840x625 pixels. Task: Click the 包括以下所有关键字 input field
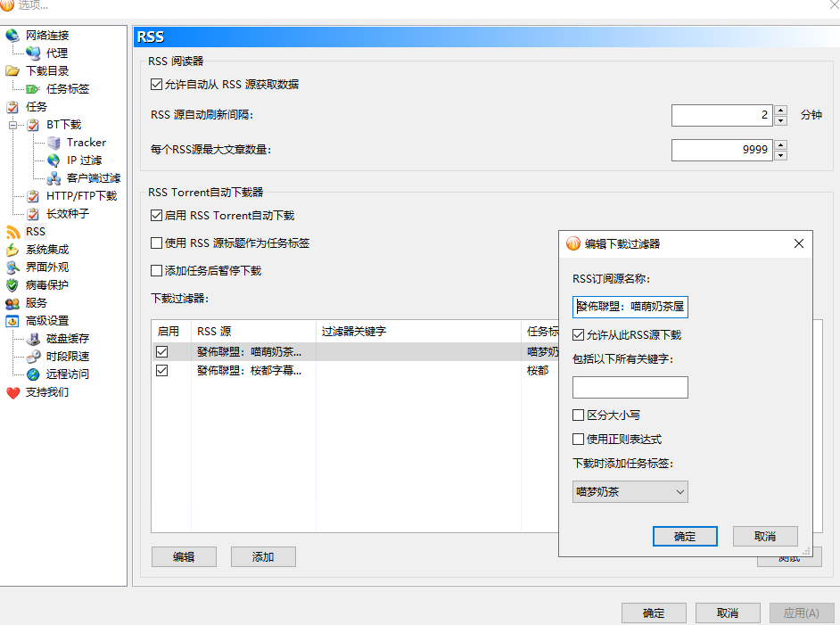coord(630,387)
